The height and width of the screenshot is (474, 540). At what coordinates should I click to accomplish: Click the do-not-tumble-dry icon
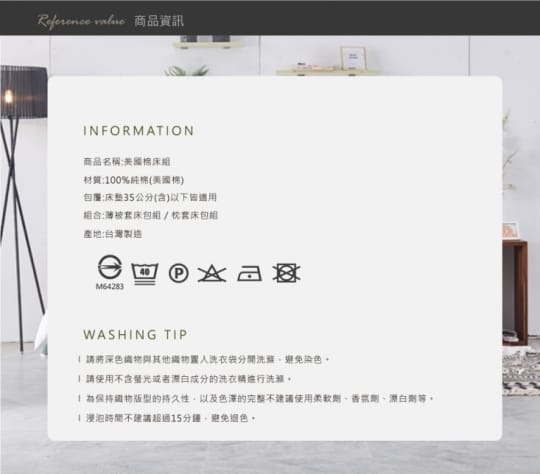286,273
